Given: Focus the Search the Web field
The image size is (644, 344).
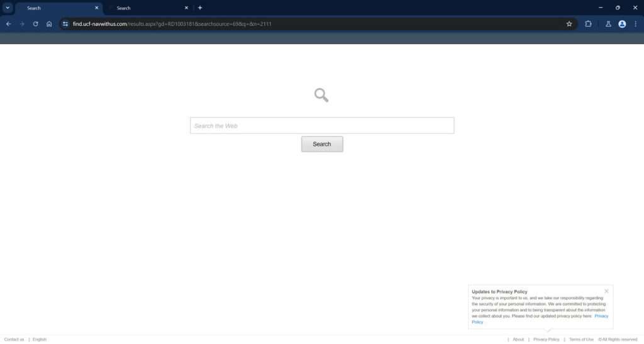Looking at the screenshot, I should point(322,126).
